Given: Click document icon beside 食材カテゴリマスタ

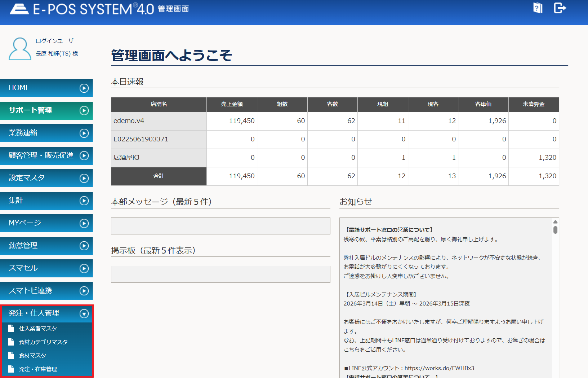Looking at the screenshot, I should 11,342.
